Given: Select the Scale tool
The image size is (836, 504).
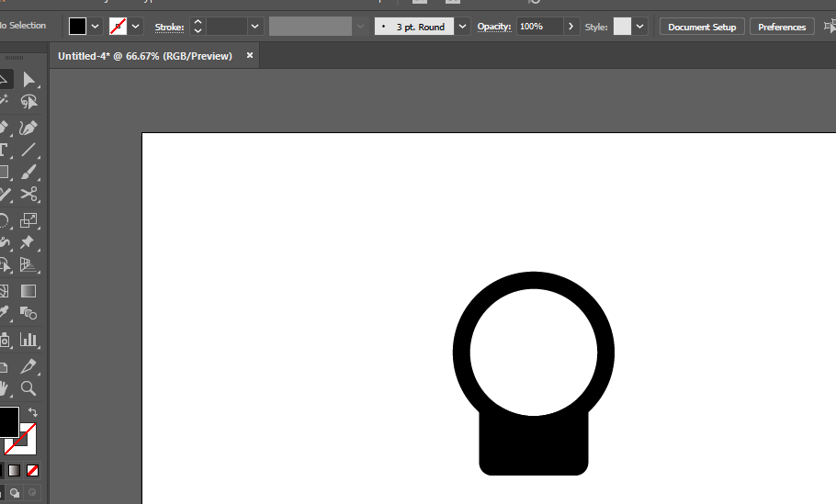Looking at the screenshot, I should click(28, 220).
